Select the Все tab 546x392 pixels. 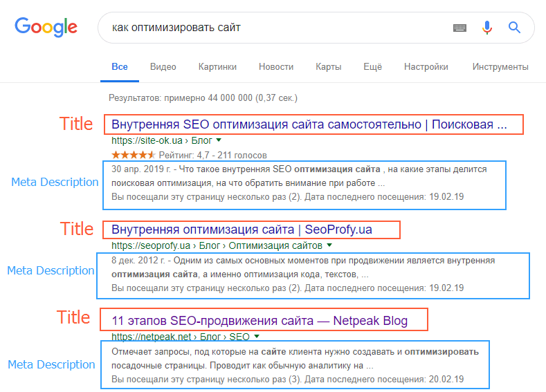[120, 67]
